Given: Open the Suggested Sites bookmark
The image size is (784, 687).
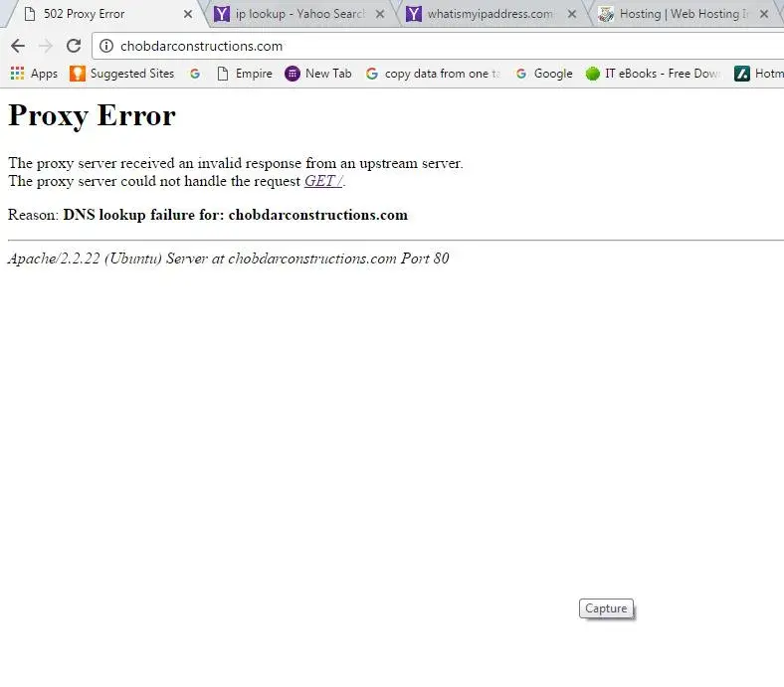Looking at the screenshot, I should [x=122, y=74].
